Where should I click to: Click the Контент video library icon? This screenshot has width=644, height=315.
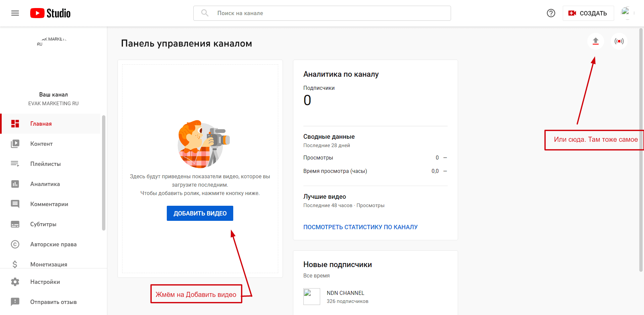[x=15, y=144]
